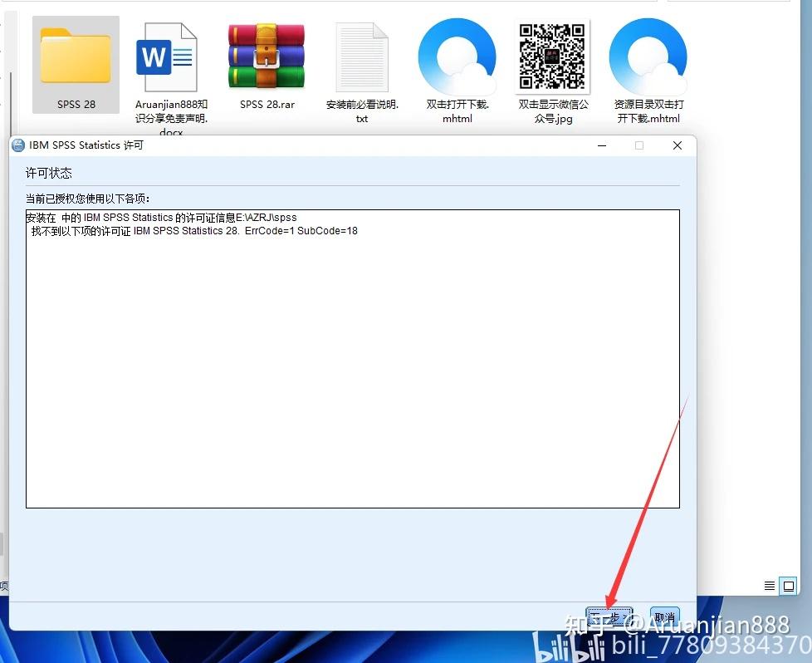
Task: Open the 安装前必看说明.txt file
Action: click(x=362, y=56)
